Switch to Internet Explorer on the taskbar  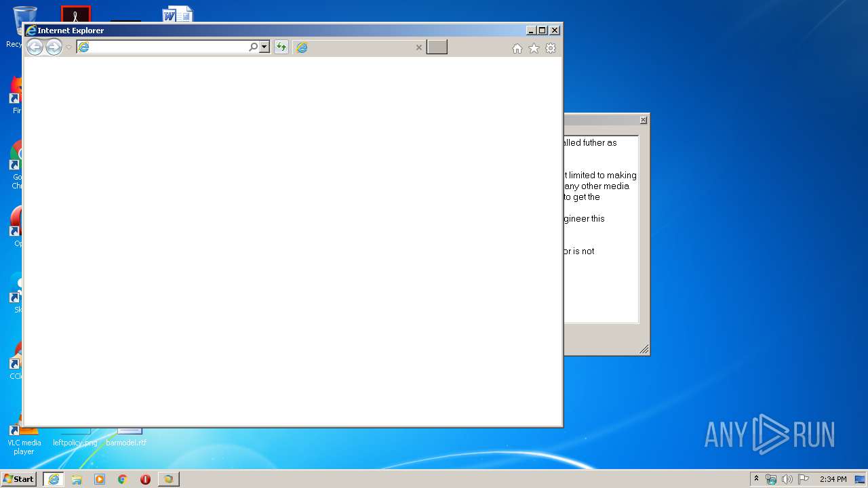tap(54, 479)
